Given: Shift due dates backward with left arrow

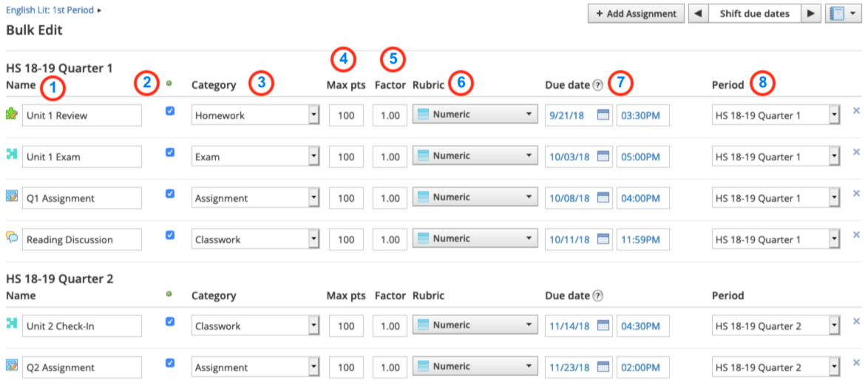Looking at the screenshot, I should pos(697,13).
